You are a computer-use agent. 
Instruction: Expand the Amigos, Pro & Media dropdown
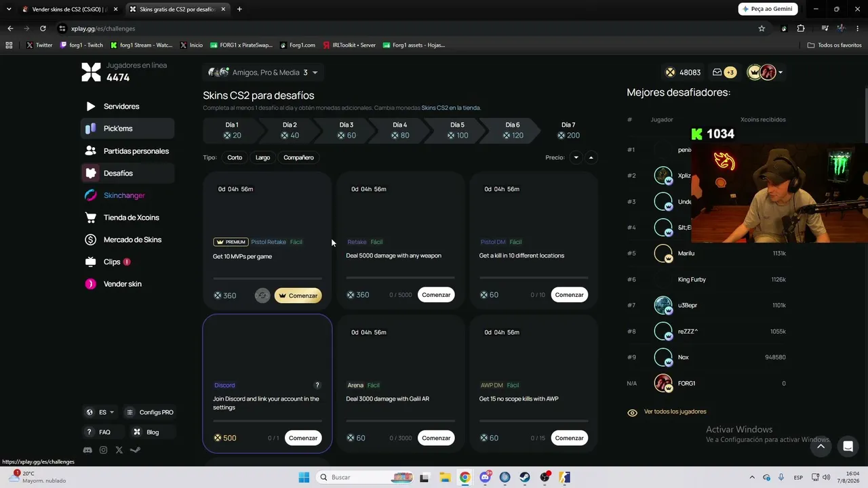[262, 73]
